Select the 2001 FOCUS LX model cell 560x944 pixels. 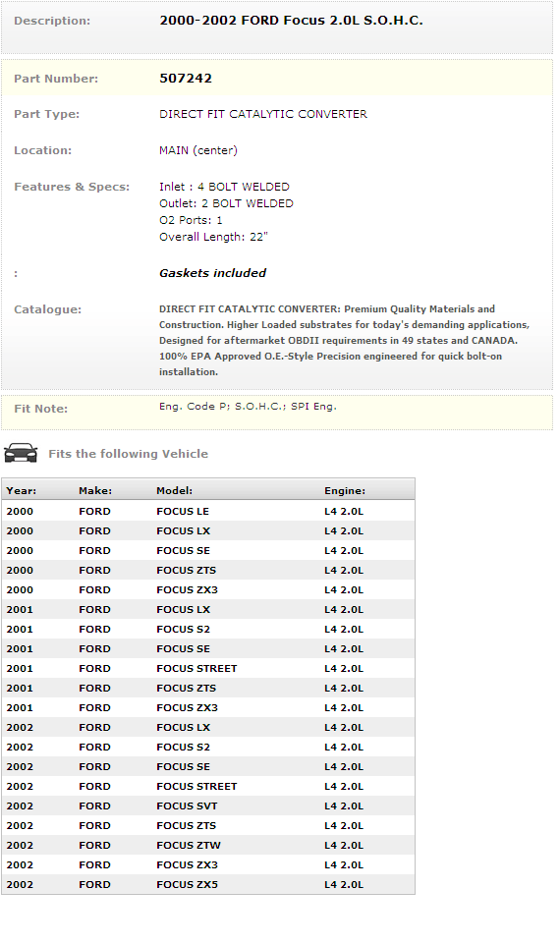click(183, 609)
